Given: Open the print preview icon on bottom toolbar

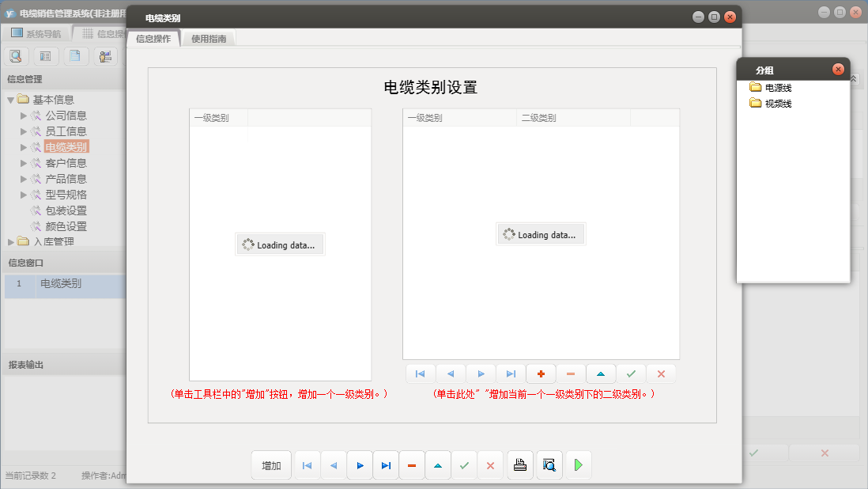Looking at the screenshot, I should (549, 465).
